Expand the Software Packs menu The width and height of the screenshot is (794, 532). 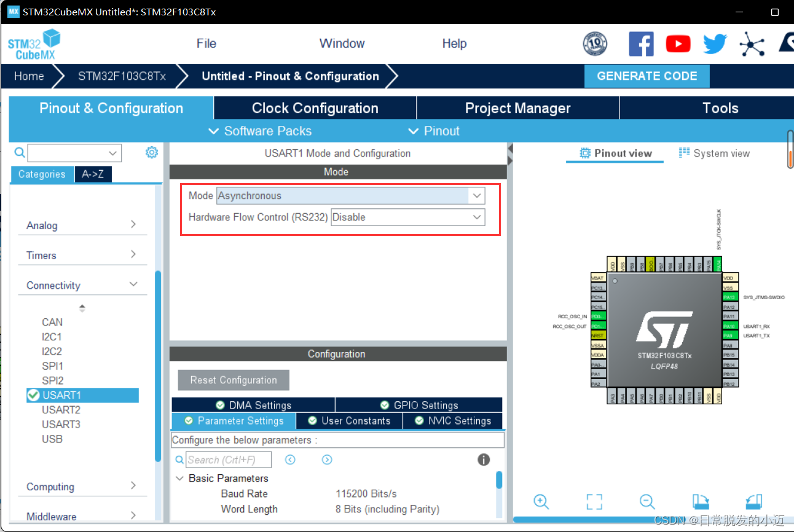click(x=260, y=131)
